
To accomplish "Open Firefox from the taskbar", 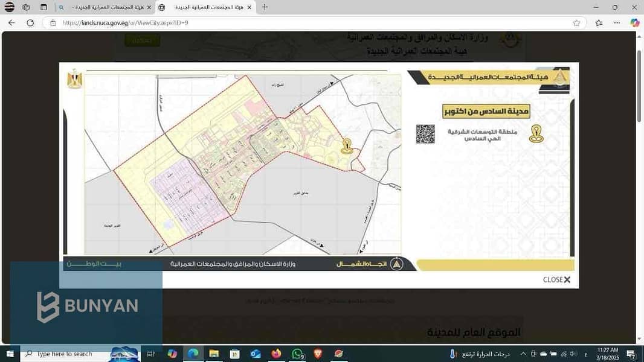I will [277, 354].
